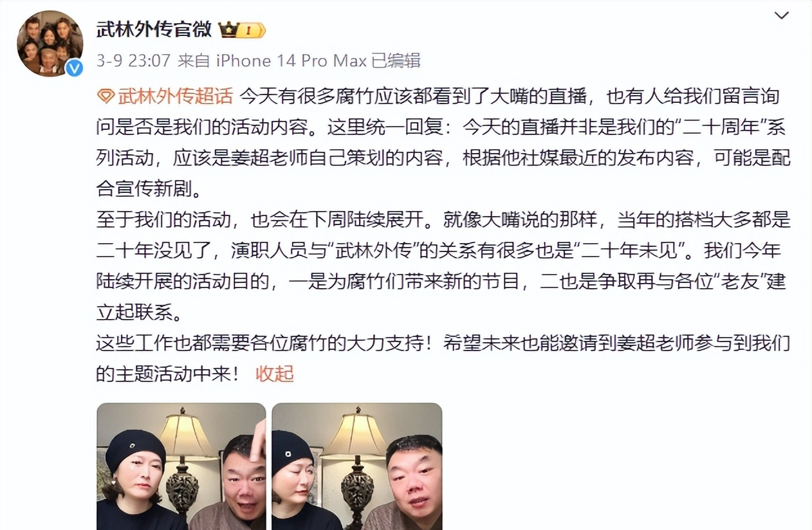812x530 pixels.
Task: Click the post timestamp 3-9 23:07
Action: click(x=134, y=61)
